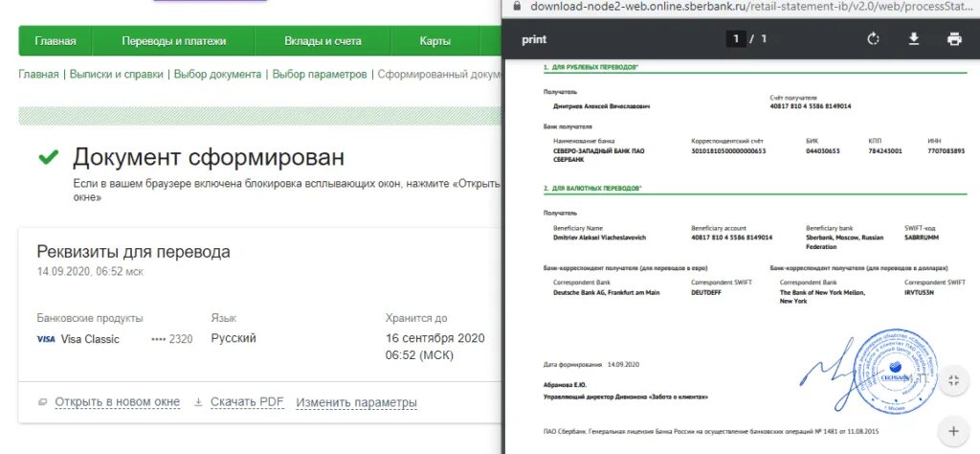Click the 14.09.2020, 06:52 мск timestamp
Image resolution: width=980 pixels, height=454 pixels.
[90, 271]
